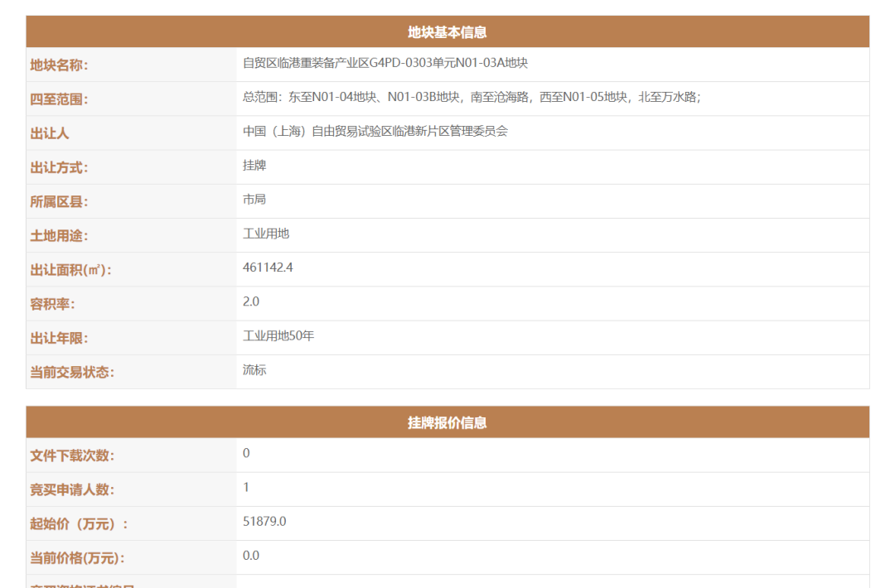Screen dimensions: 895x588
Task: Click the current price value 0.0
Action: tap(251, 556)
